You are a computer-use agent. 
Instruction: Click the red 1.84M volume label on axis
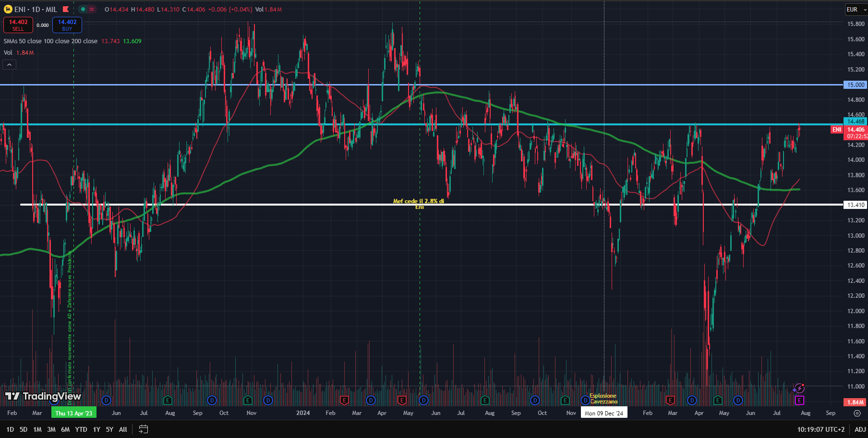(855, 402)
